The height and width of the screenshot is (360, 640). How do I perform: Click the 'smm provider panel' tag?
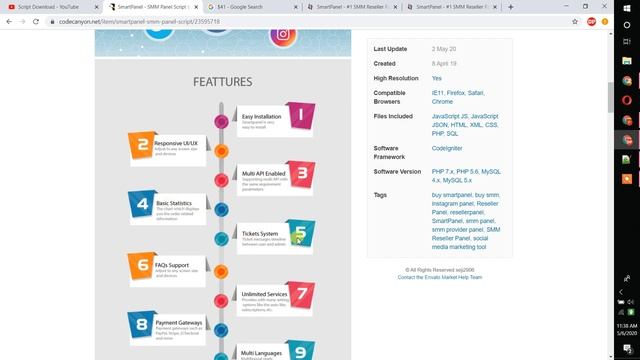(457, 230)
